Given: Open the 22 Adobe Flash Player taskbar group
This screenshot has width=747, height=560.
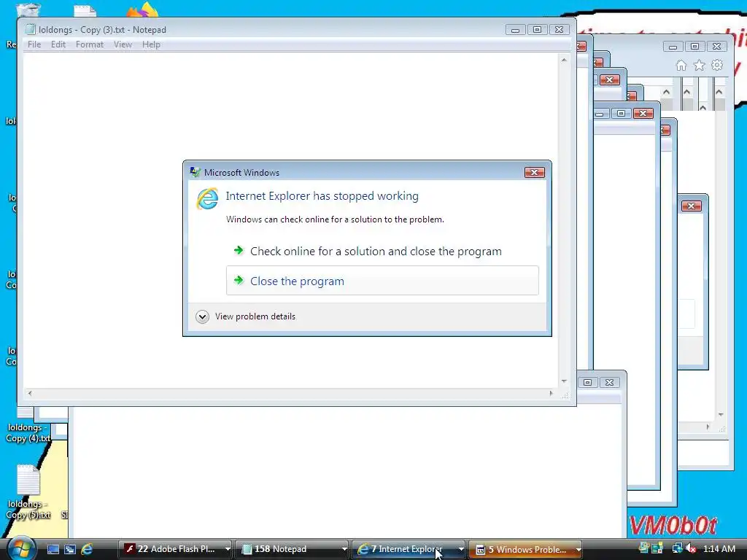Looking at the screenshot, I should 175,549.
